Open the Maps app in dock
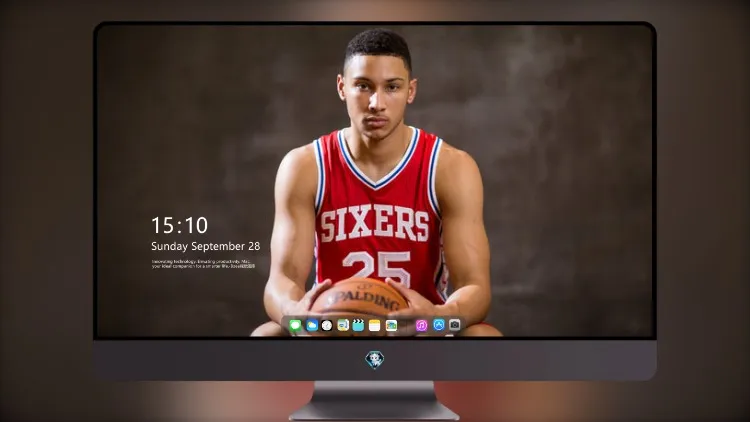The width and height of the screenshot is (750, 422). (343, 325)
